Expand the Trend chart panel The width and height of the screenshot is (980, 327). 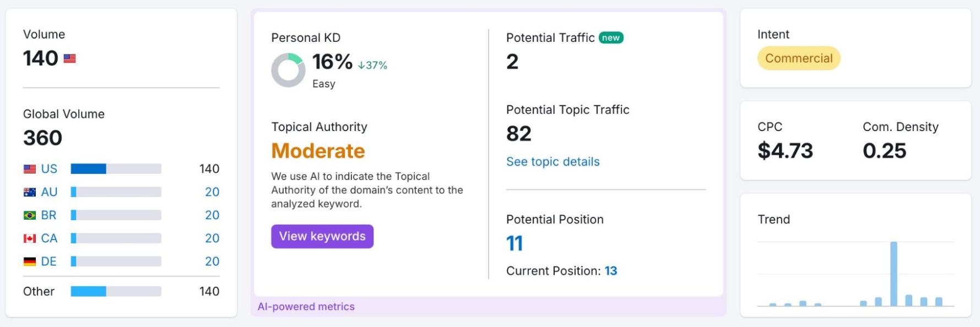[773, 219]
